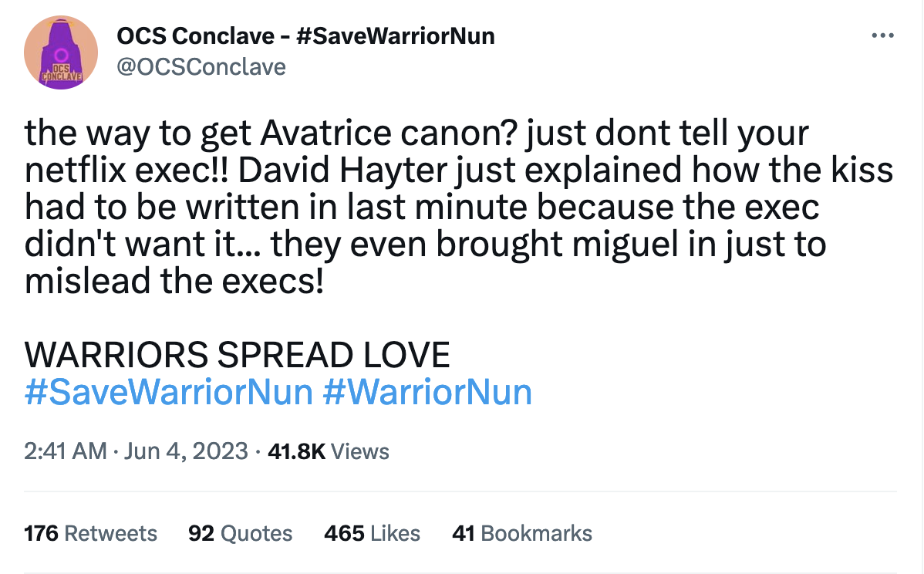Show the 92 Quotes list

coord(241,533)
